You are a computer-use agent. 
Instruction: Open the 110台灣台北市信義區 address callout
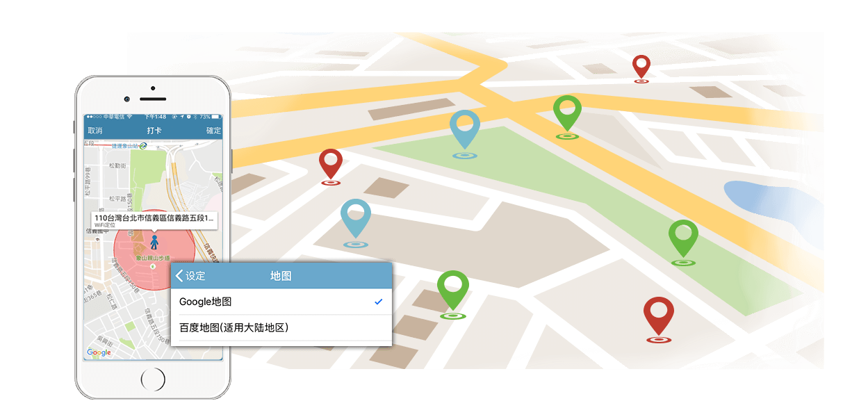click(x=154, y=220)
